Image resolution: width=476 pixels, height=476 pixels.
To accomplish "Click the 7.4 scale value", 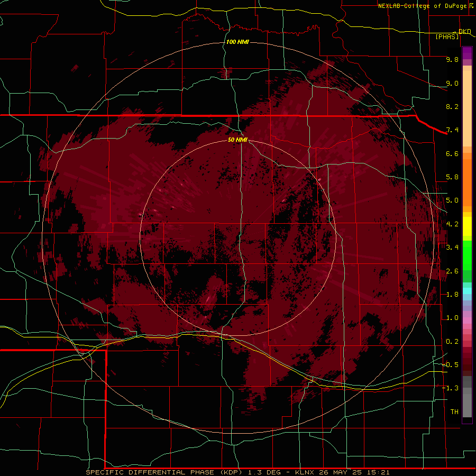I will click(x=452, y=130).
